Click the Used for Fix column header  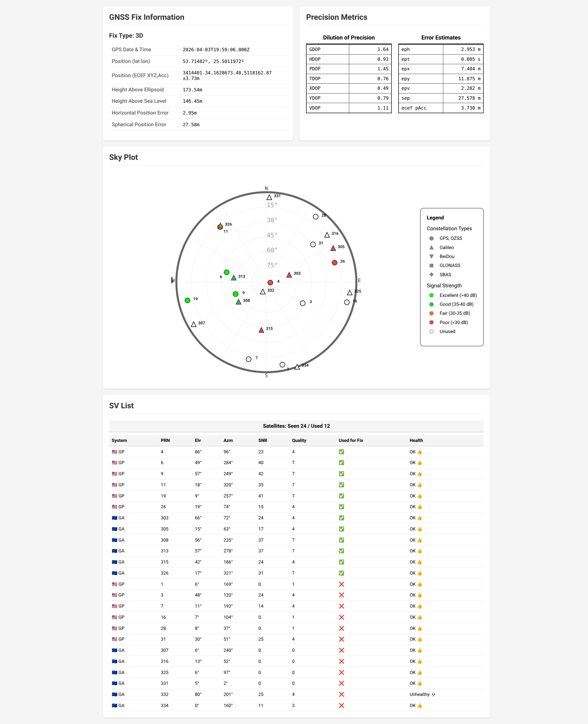click(x=350, y=440)
